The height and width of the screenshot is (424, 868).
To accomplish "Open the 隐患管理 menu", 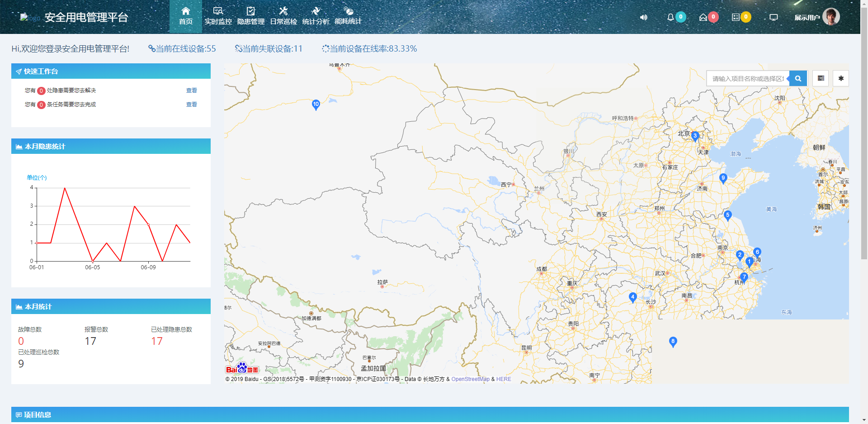I will click(251, 17).
